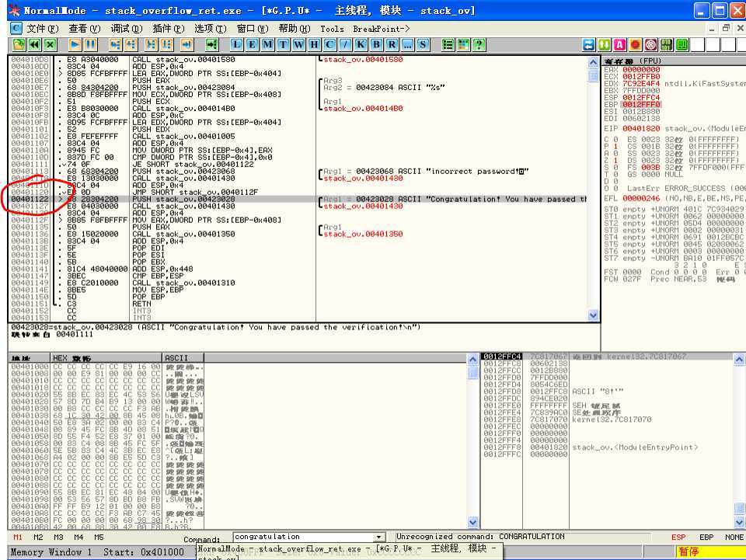
Task: Show Source with the S button
Action: pos(423,45)
